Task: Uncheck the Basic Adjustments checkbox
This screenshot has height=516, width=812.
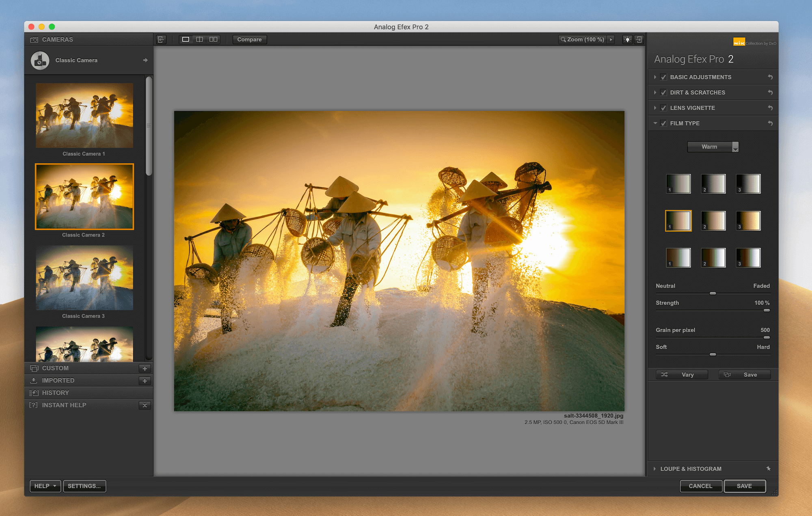Action: [663, 77]
